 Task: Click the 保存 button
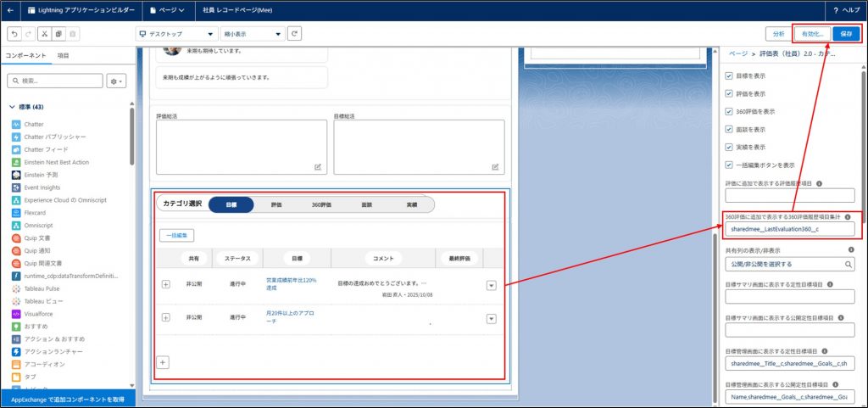845,34
